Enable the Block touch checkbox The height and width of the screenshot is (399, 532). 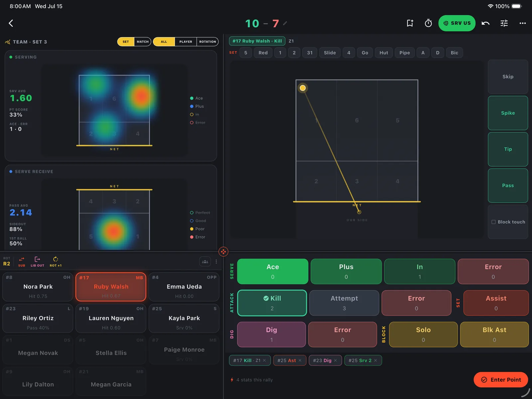click(x=493, y=222)
